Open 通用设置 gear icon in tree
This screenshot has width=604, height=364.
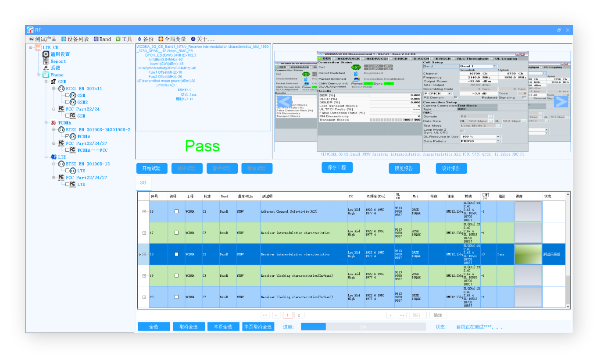click(46, 54)
